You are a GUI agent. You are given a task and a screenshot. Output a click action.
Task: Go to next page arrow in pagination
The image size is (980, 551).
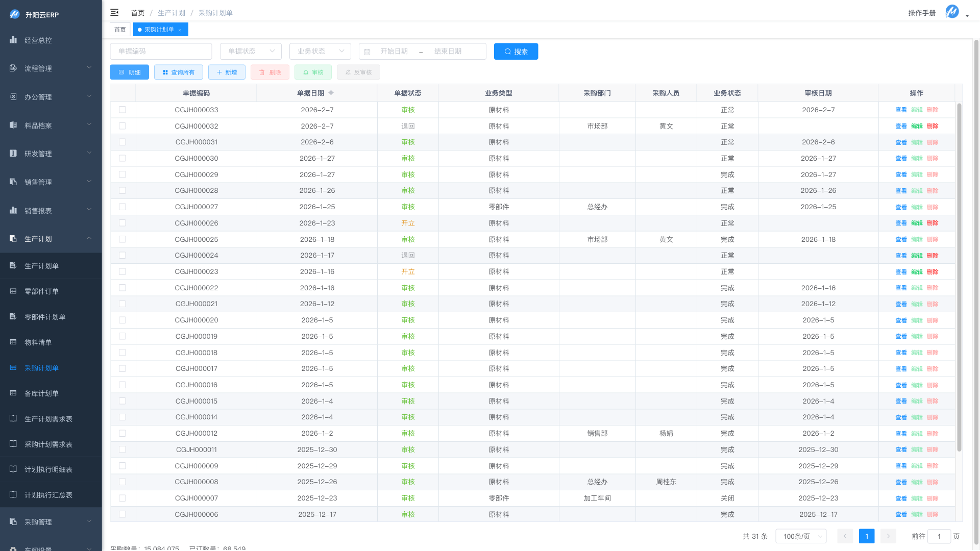pos(888,536)
